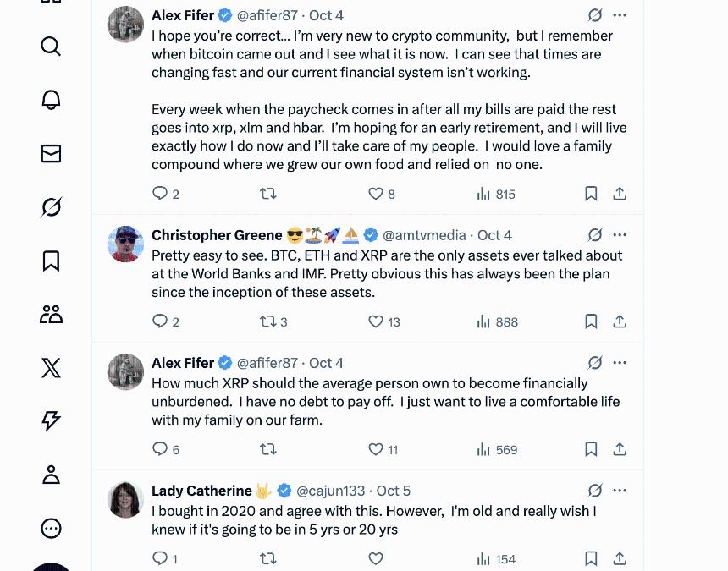The image size is (728, 571).
Task: Open the Verified Orgs lightning icon
Action: click(50, 420)
